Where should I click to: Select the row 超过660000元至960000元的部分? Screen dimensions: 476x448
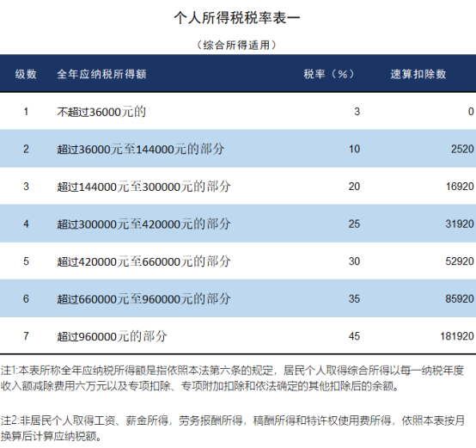coord(238,298)
